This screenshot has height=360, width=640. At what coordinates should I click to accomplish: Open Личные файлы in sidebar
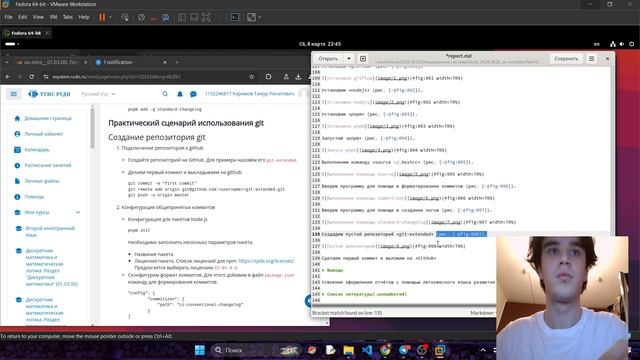(42, 181)
